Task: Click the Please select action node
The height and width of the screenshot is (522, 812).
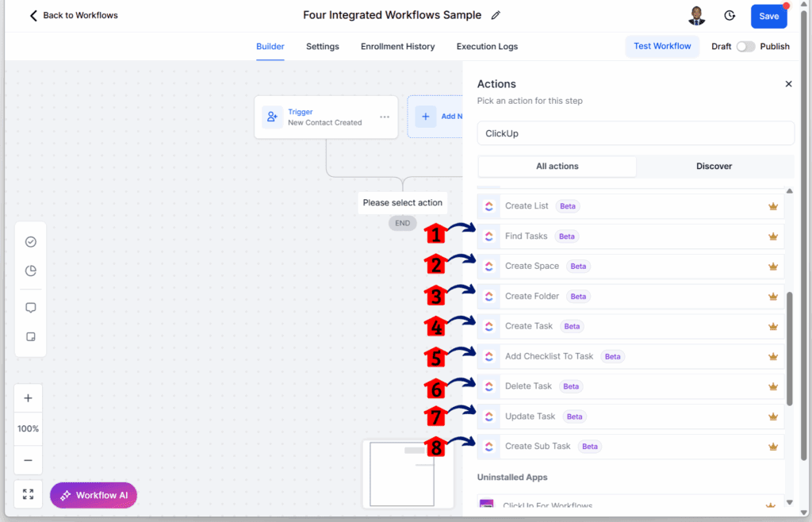Action: pyautogui.click(x=402, y=202)
